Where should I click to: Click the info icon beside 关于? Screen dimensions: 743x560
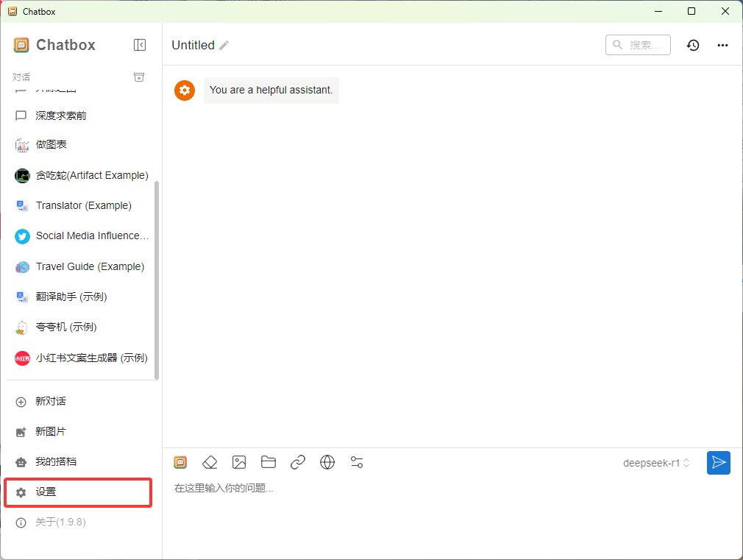click(x=21, y=522)
